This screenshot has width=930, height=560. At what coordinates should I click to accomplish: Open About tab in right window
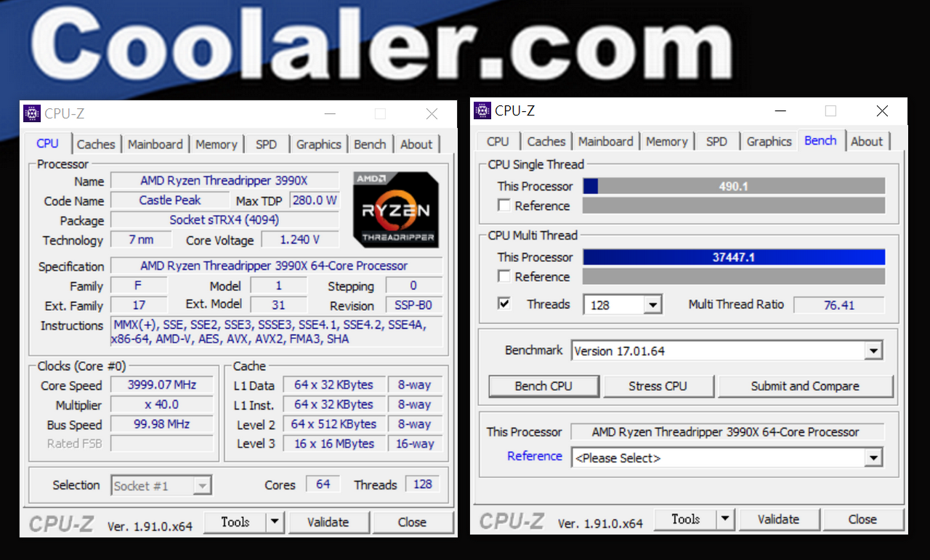click(x=867, y=142)
